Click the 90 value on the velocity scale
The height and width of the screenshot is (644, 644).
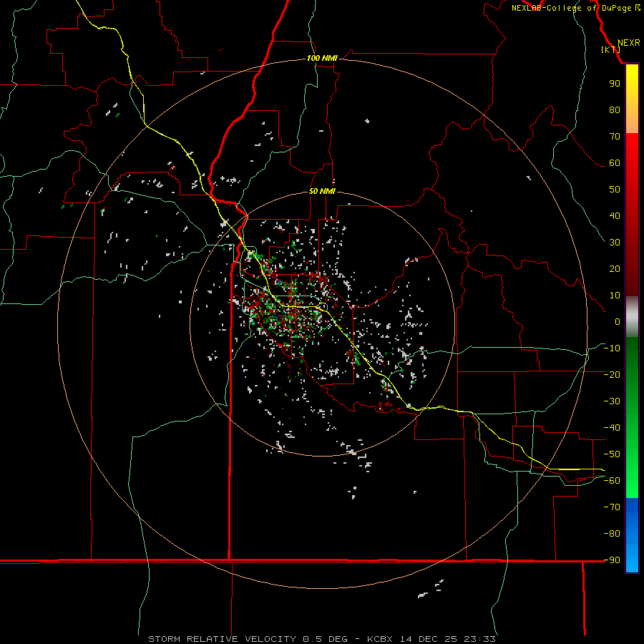tap(615, 84)
